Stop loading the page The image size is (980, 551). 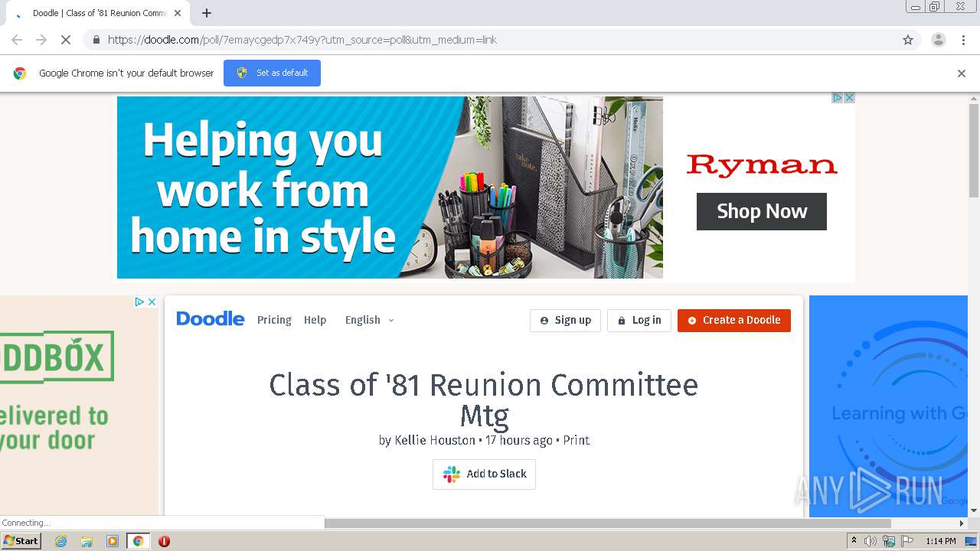pyautogui.click(x=66, y=40)
